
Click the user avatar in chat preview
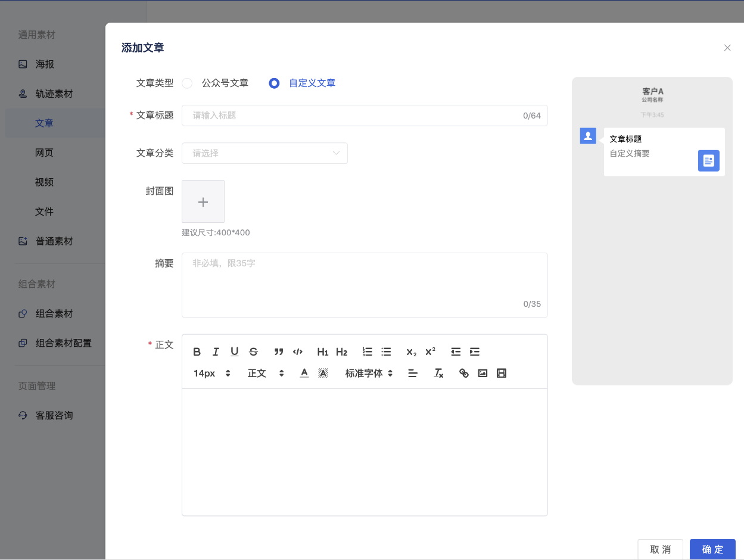[588, 136]
